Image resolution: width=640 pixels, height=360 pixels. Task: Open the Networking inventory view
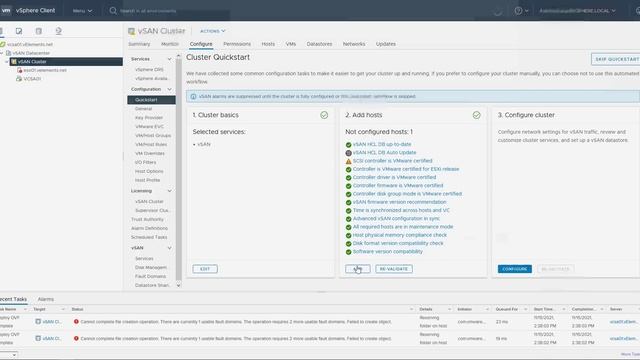[58, 31]
